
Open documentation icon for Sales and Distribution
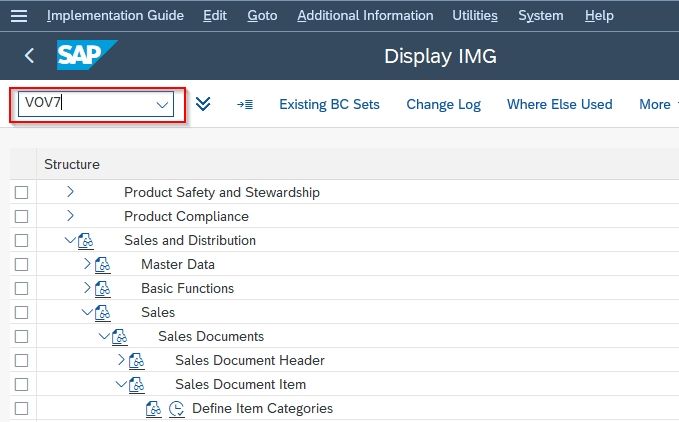click(x=86, y=241)
